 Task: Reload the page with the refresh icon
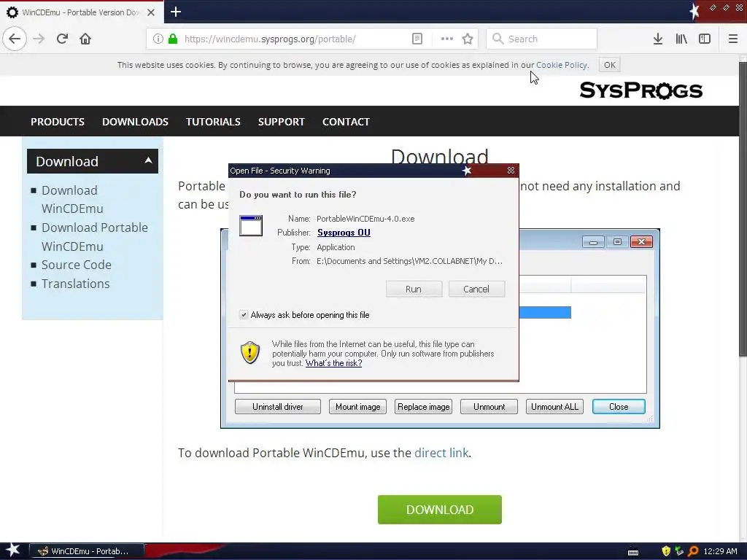pos(62,39)
